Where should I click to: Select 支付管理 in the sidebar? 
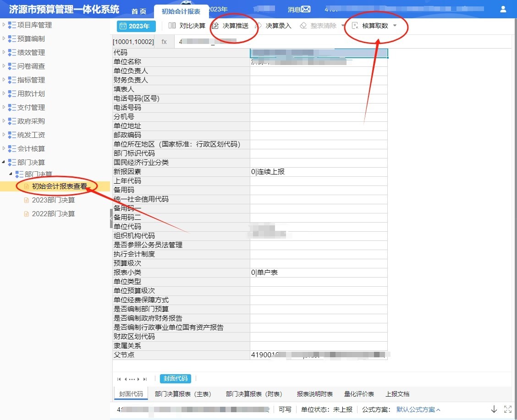point(31,107)
